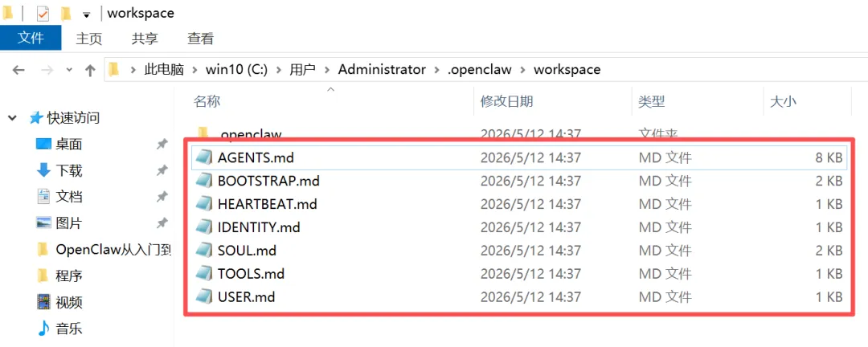The width and height of the screenshot is (868, 347).
Task: Collapse the Quick access tree section
Action: click(12, 118)
